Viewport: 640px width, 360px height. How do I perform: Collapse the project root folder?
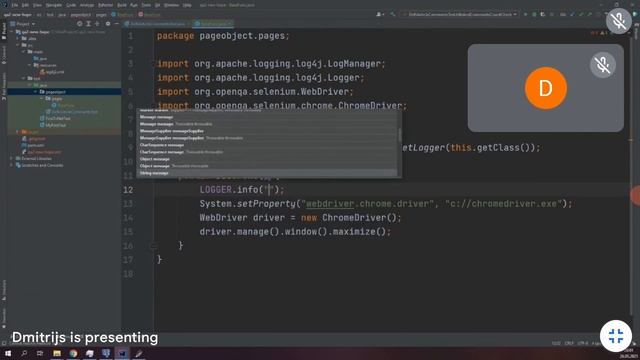coord(11,32)
